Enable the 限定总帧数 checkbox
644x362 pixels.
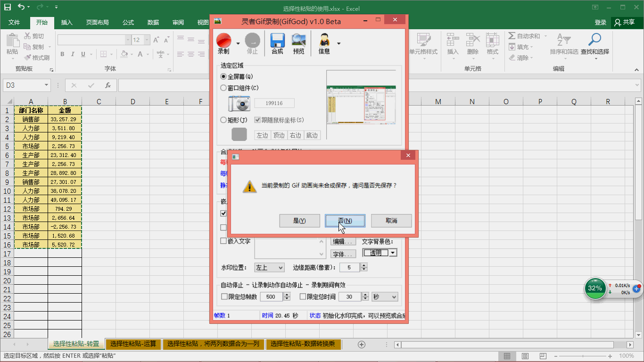[x=224, y=297]
